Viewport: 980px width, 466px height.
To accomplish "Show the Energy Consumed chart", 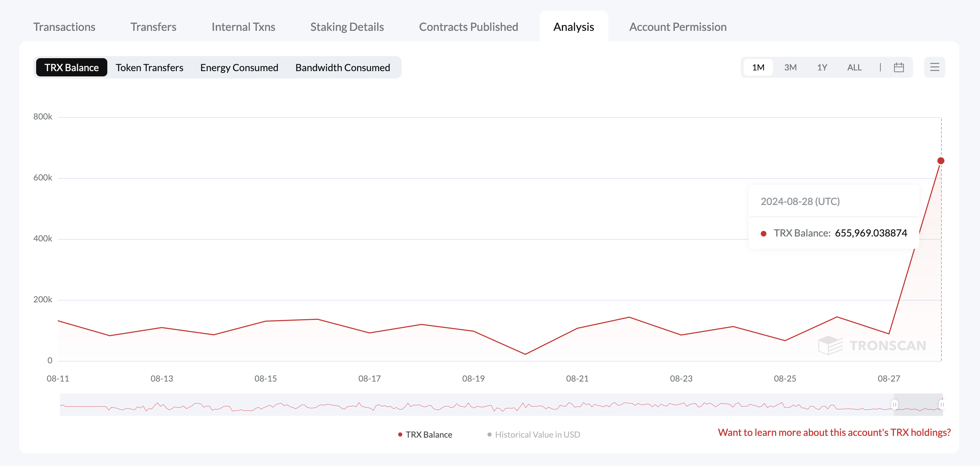I will click(239, 67).
